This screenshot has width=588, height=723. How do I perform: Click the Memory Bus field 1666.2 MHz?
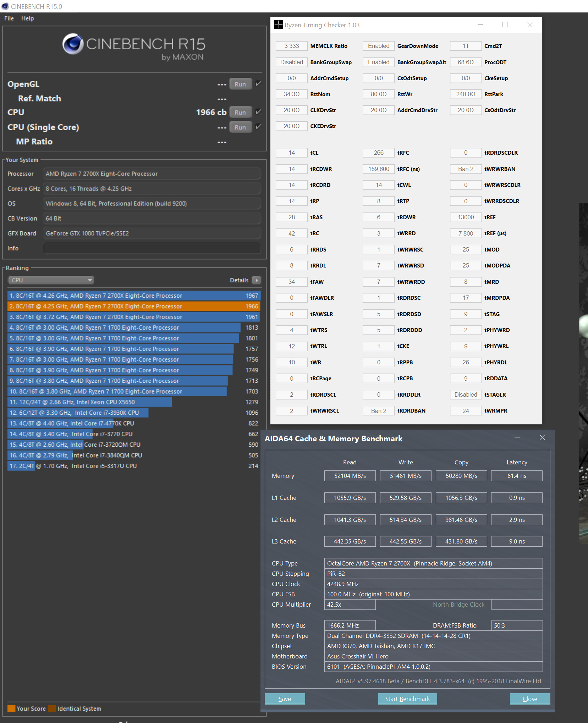(x=350, y=625)
